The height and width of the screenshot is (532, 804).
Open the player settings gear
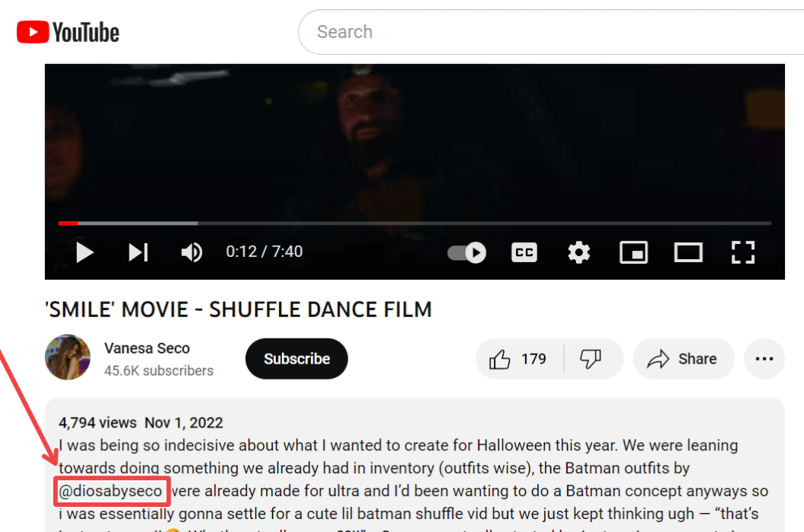point(579,252)
